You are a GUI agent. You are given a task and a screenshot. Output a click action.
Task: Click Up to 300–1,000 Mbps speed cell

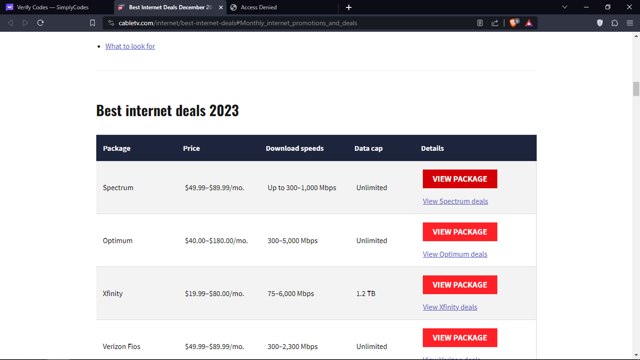(302, 188)
